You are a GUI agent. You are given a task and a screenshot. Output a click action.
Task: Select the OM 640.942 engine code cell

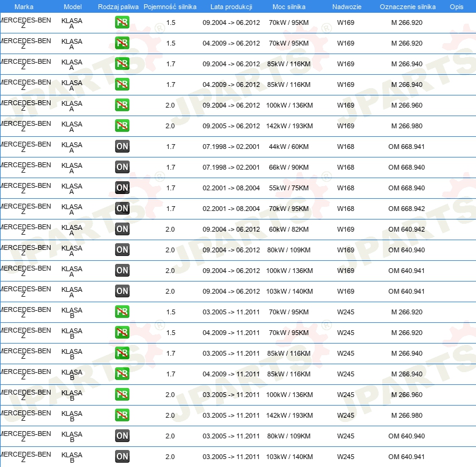pos(407,229)
